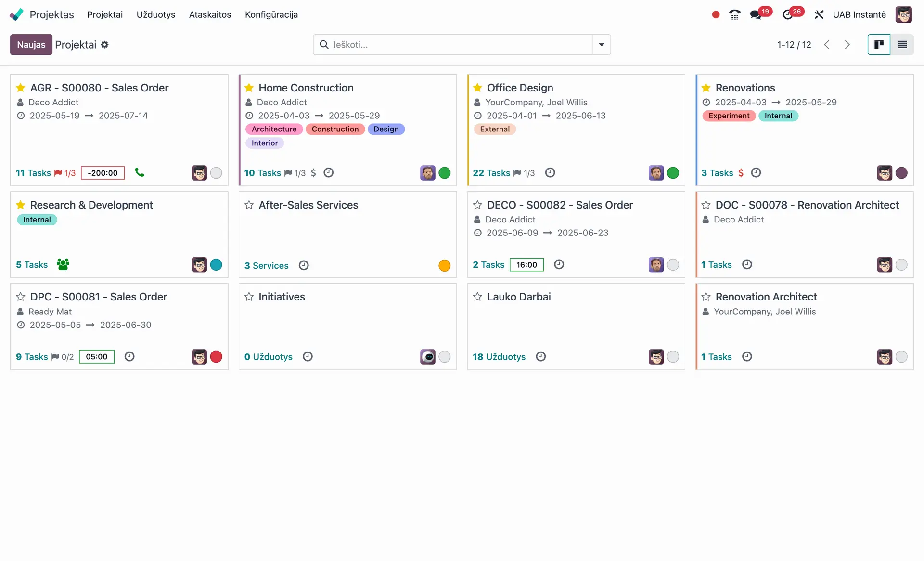The width and height of the screenshot is (924, 561).
Task: Click the green team icon on Research & Development
Action: point(63,264)
